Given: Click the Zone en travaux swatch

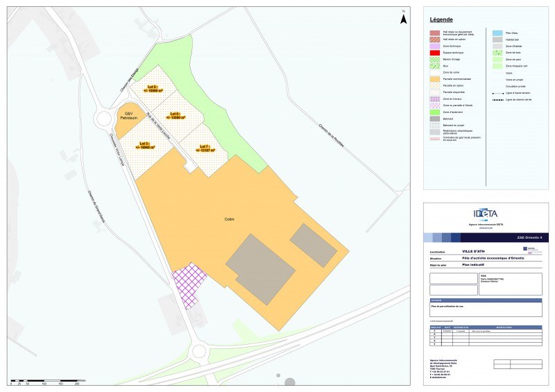Looking at the screenshot, I should coord(435,99).
